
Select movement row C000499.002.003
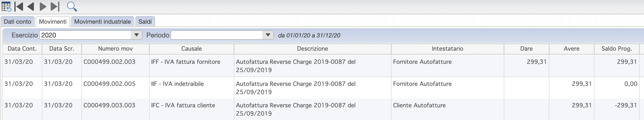point(321,66)
